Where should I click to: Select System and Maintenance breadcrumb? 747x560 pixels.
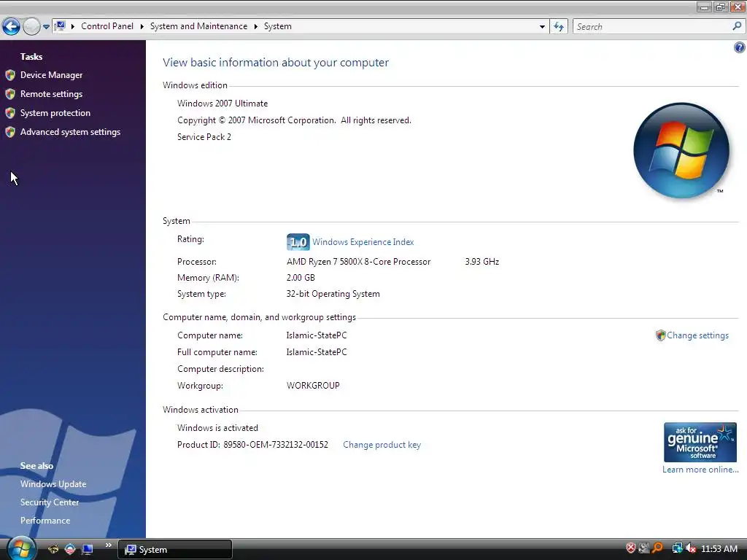(x=198, y=26)
